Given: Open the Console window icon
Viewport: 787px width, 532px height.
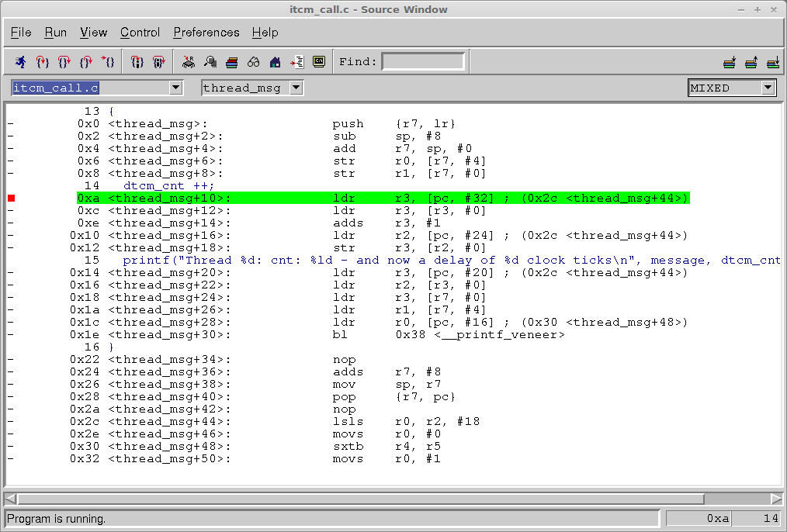Looking at the screenshot, I should (319, 62).
